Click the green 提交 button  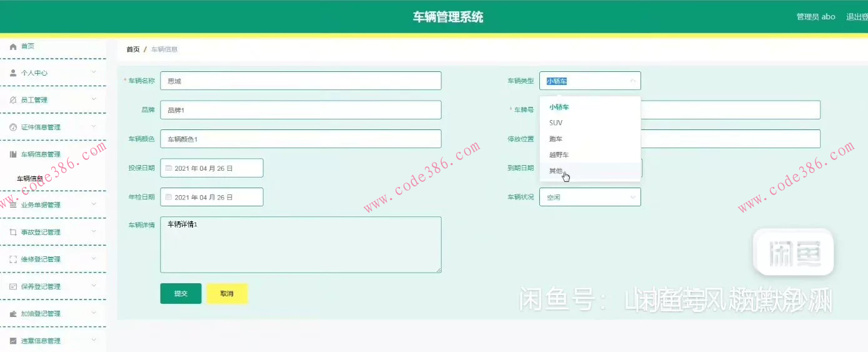tap(181, 293)
